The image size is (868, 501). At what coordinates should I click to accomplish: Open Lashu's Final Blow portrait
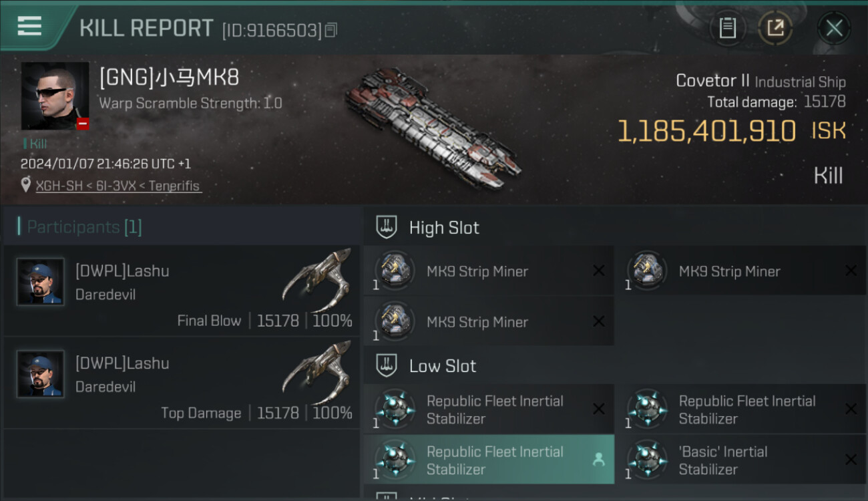pos(41,282)
